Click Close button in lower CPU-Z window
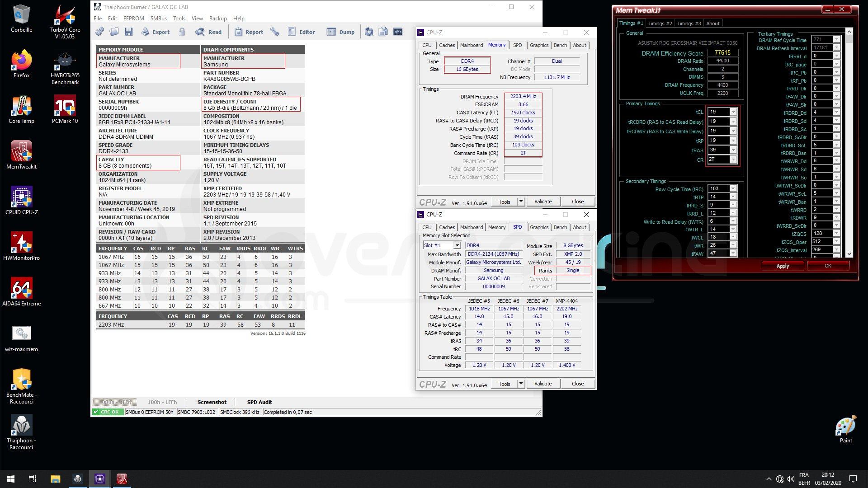Viewport: 868px width, 488px height. pyautogui.click(x=578, y=384)
